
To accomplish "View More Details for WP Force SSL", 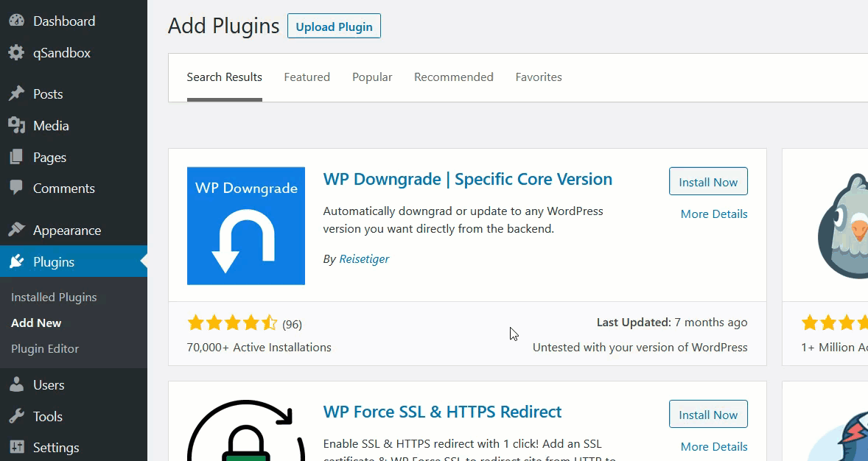I will pyautogui.click(x=713, y=446).
